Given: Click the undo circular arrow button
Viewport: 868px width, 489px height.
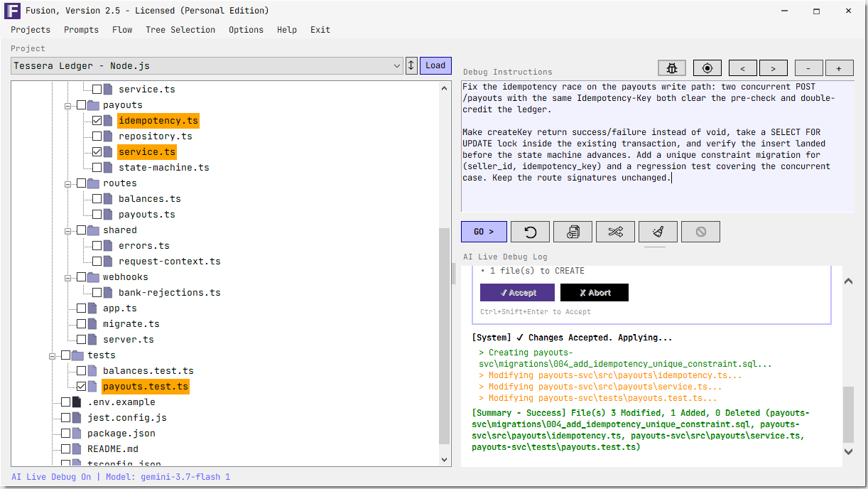Looking at the screenshot, I should coord(529,232).
